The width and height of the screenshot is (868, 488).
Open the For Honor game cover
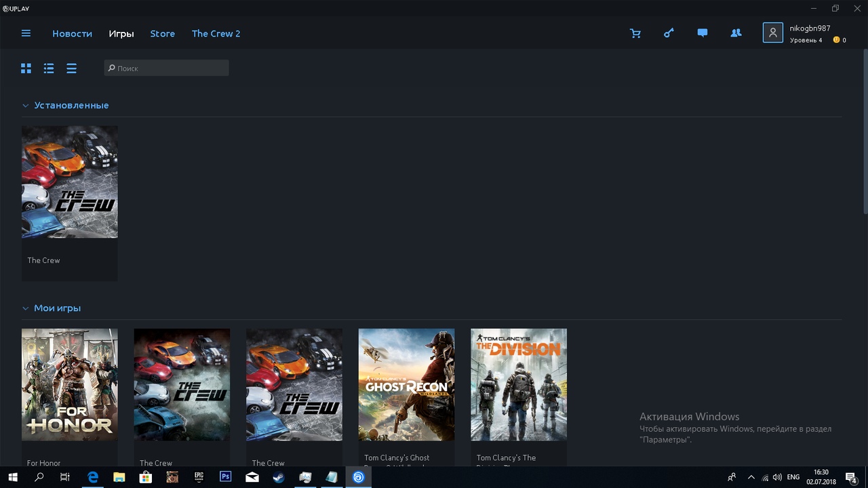(x=69, y=384)
